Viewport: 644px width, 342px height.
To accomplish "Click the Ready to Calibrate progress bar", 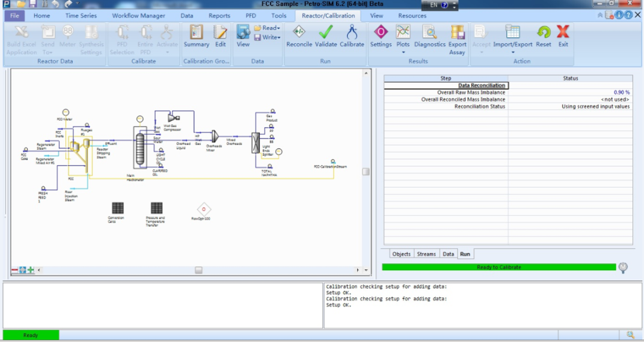I will click(499, 267).
